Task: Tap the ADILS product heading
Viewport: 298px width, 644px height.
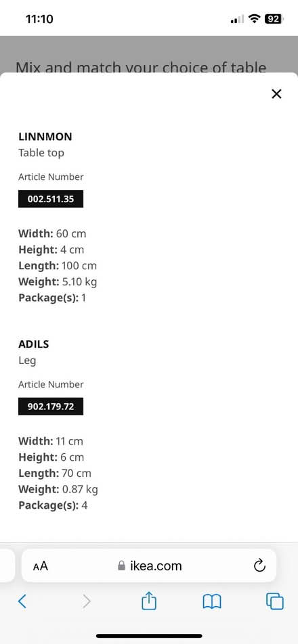Action: [34, 344]
